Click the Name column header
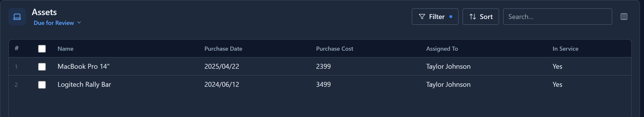 [66, 49]
